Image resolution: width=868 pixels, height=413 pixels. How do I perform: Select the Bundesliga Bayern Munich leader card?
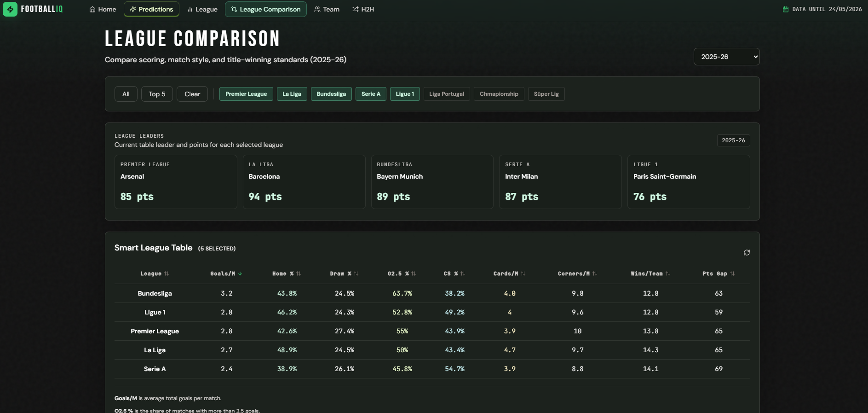pyautogui.click(x=432, y=182)
